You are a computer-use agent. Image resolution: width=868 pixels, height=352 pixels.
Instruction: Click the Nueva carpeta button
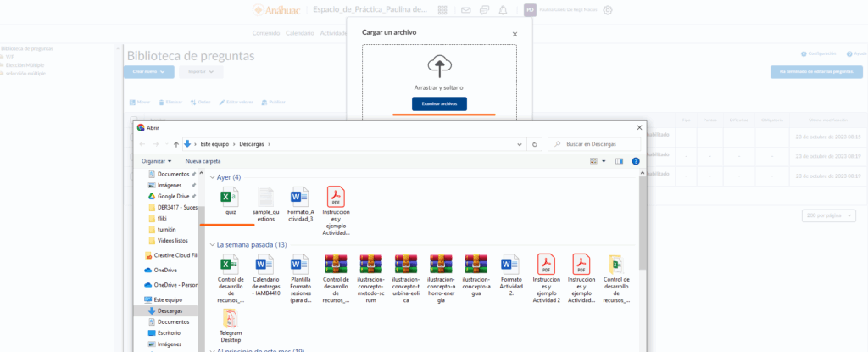pyautogui.click(x=203, y=160)
